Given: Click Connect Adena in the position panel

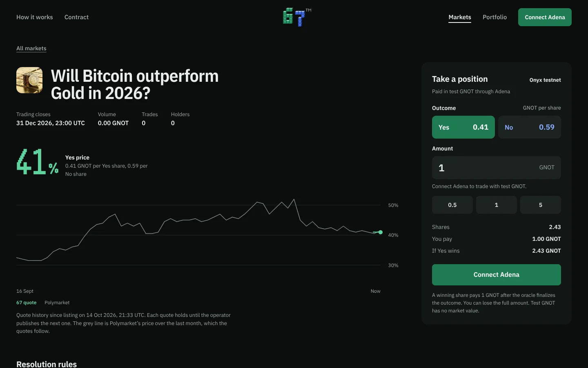Looking at the screenshot, I should 497,275.
